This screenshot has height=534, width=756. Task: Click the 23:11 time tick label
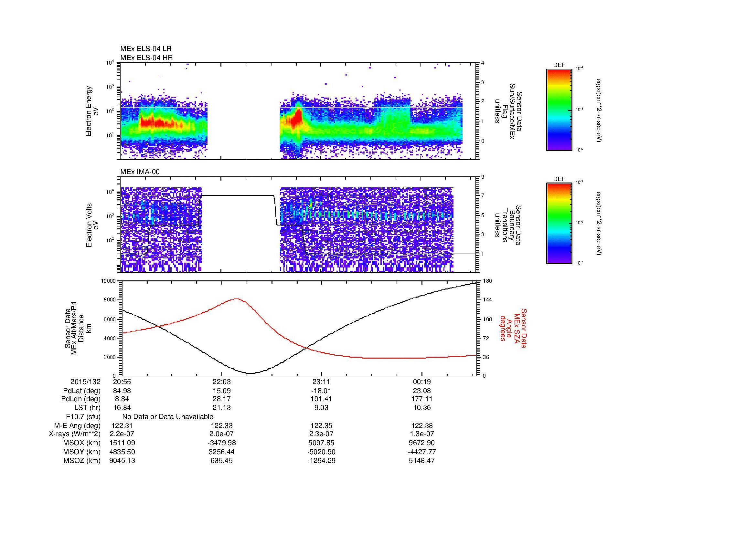(321, 382)
